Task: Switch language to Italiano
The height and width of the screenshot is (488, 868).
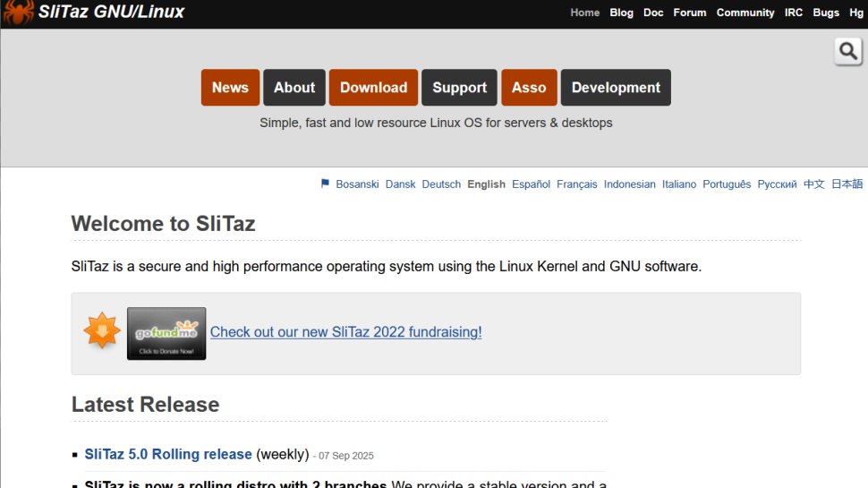Action: pyautogui.click(x=679, y=184)
